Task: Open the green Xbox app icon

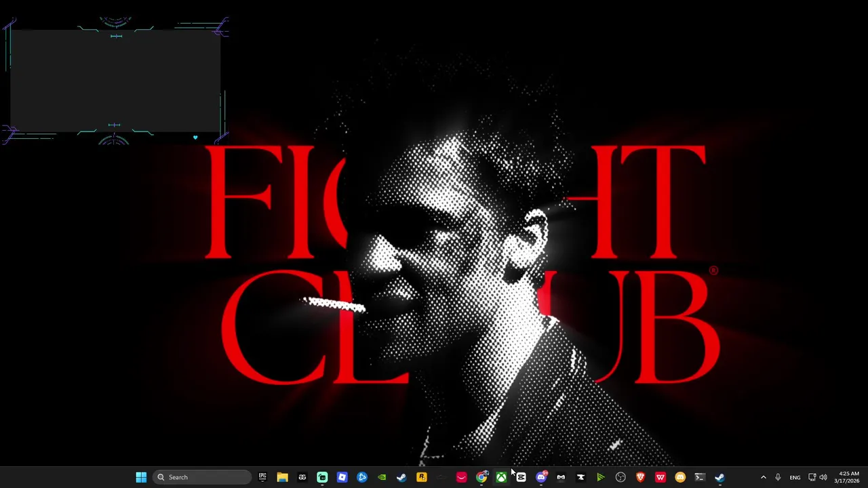Action: pyautogui.click(x=501, y=477)
